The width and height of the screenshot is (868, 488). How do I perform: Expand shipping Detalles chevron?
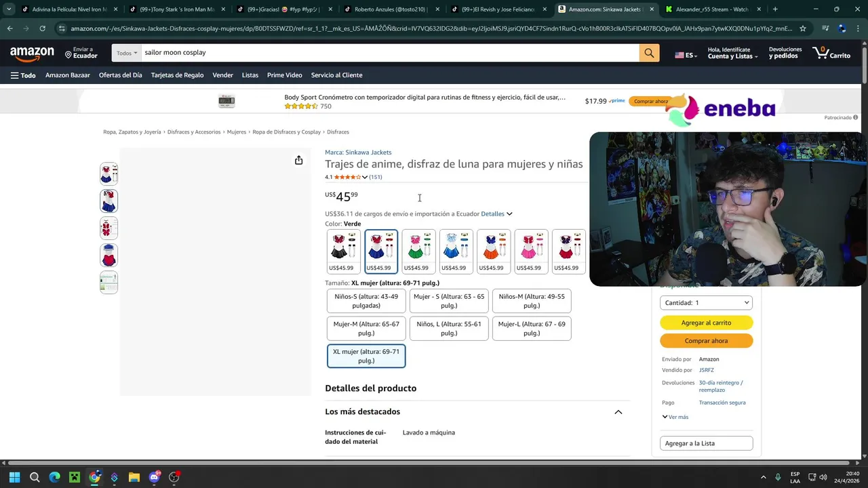coord(509,214)
